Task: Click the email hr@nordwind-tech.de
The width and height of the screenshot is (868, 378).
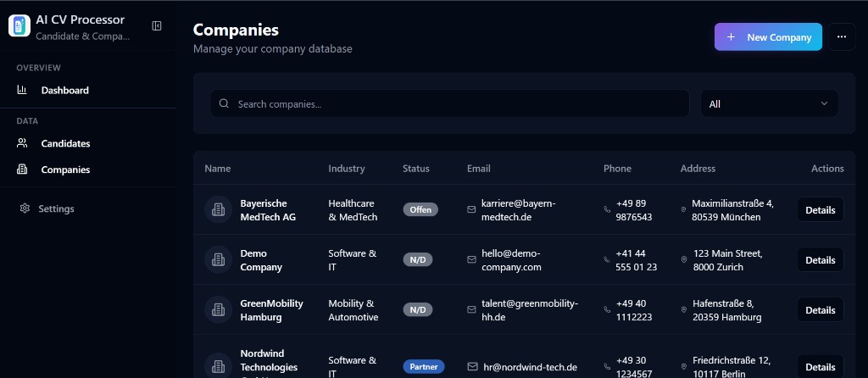Action: [x=531, y=366]
